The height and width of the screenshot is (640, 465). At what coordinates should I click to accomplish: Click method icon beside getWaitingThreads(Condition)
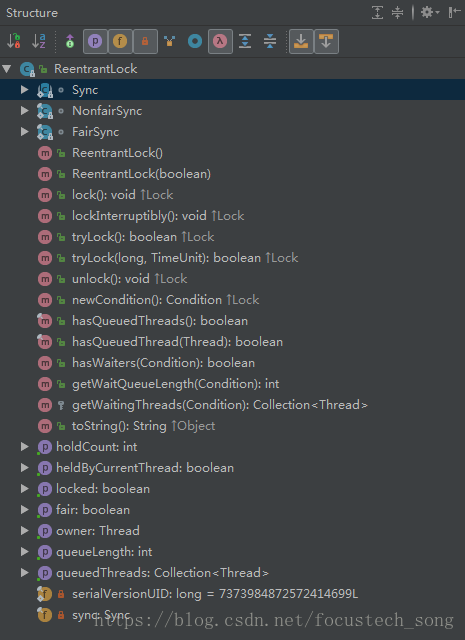45,405
